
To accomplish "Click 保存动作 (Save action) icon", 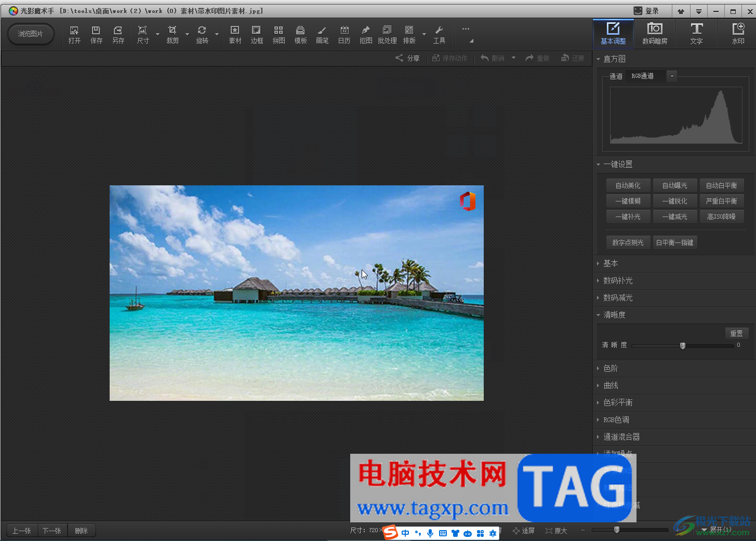I will [450, 58].
